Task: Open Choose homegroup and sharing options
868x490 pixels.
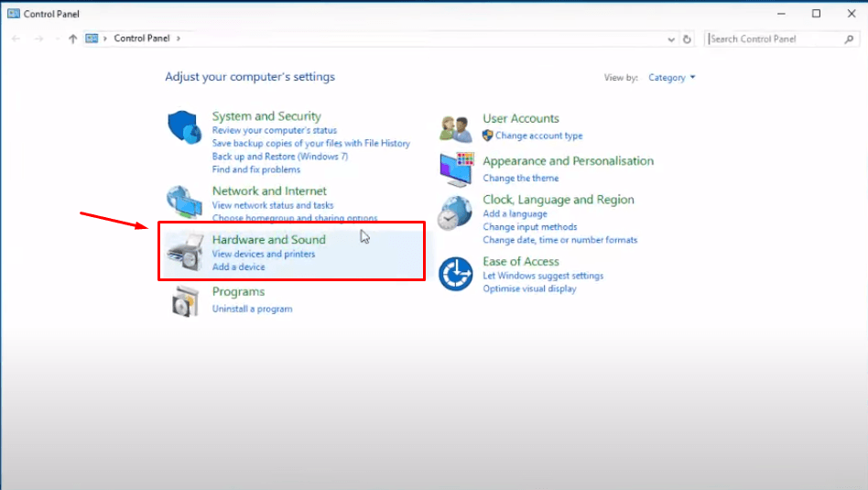Action: pos(295,218)
